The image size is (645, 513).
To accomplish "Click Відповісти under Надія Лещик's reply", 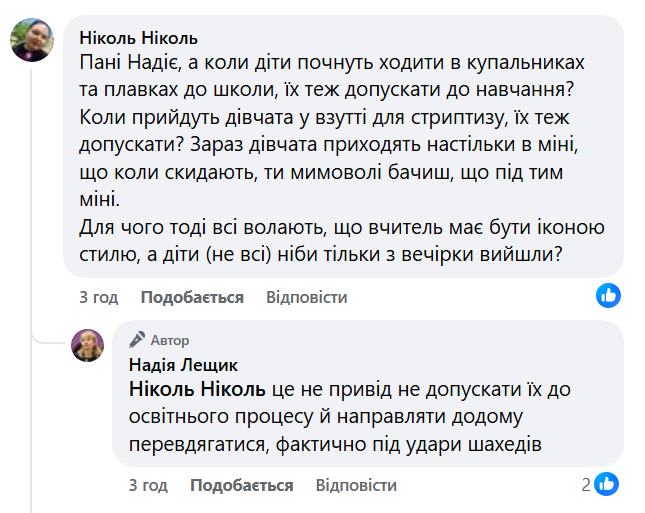I will pos(356,485).
